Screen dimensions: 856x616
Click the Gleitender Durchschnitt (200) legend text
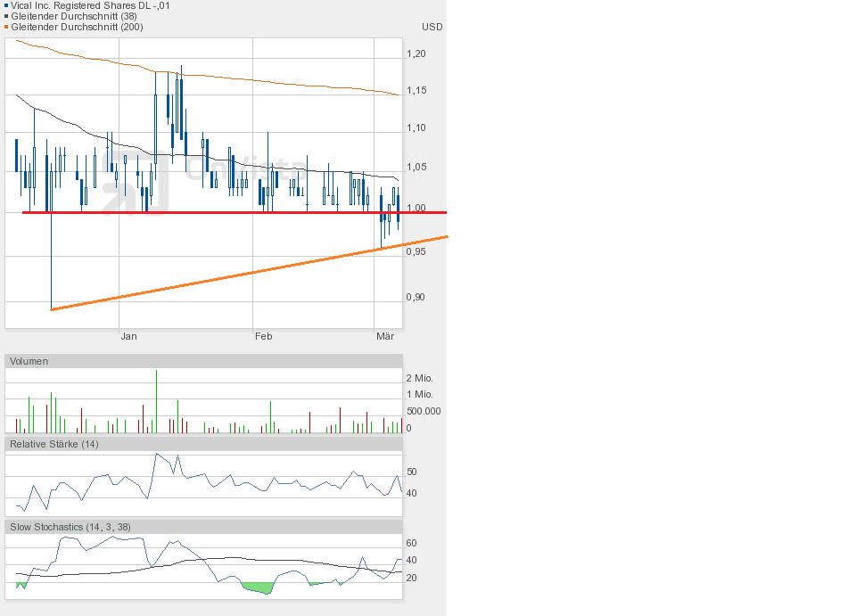point(78,27)
